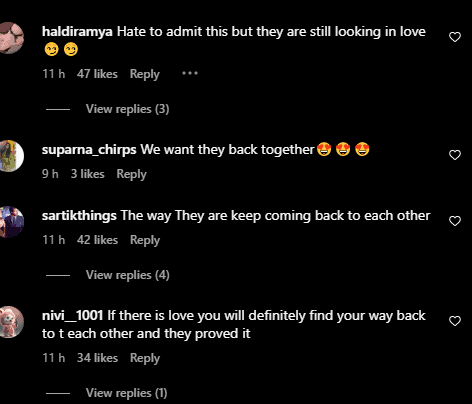Tap the heart beside sartikthings' comment
Viewport: 472px width, 404px height.
point(455,221)
